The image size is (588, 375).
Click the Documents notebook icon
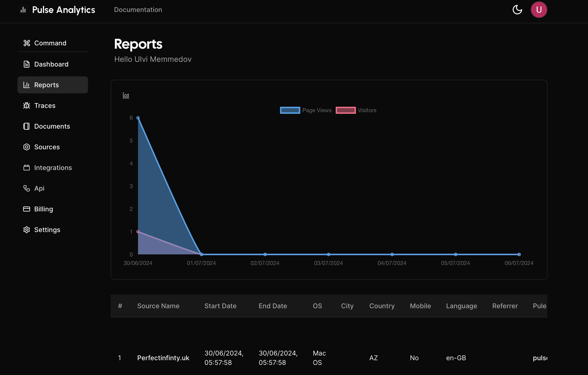coord(27,126)
